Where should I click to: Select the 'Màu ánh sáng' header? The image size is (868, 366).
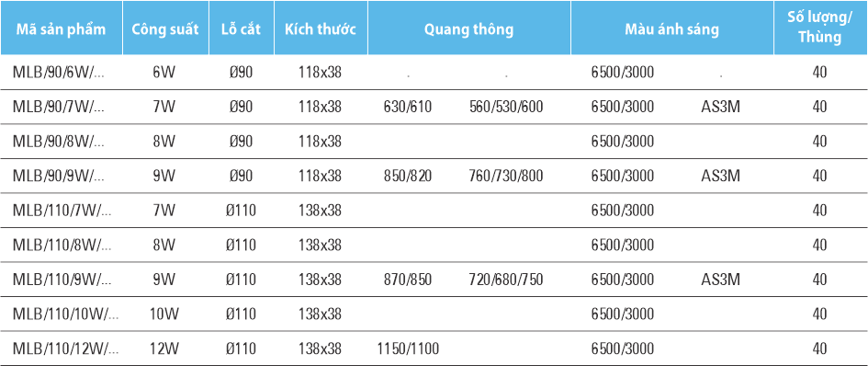tap(672, 29)
